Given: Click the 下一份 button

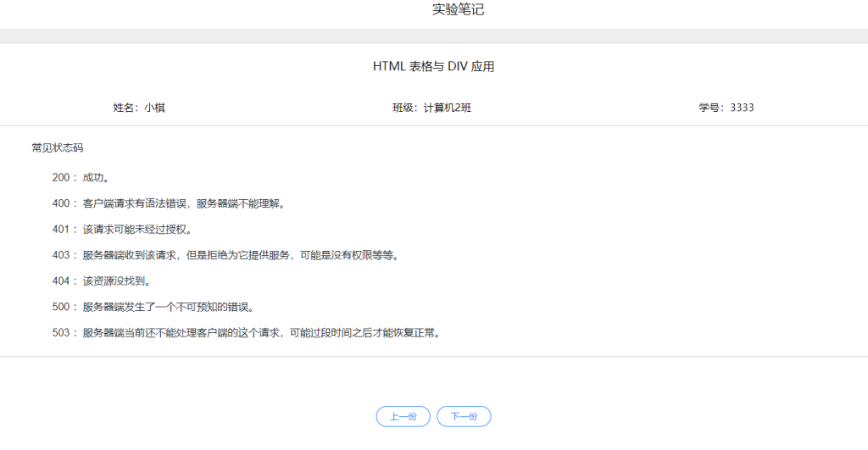Looking at the screenshot, I should [x=464, y=416].
